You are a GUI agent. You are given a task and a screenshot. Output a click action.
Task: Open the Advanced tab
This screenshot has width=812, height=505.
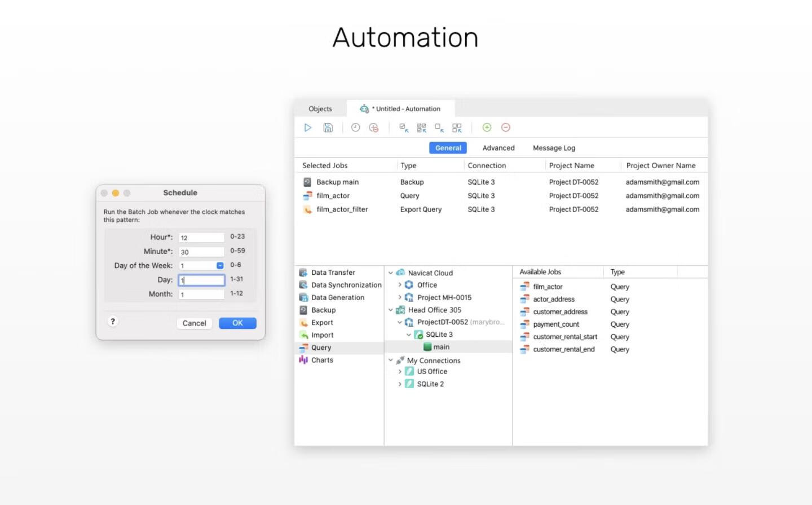pos(498,148)
